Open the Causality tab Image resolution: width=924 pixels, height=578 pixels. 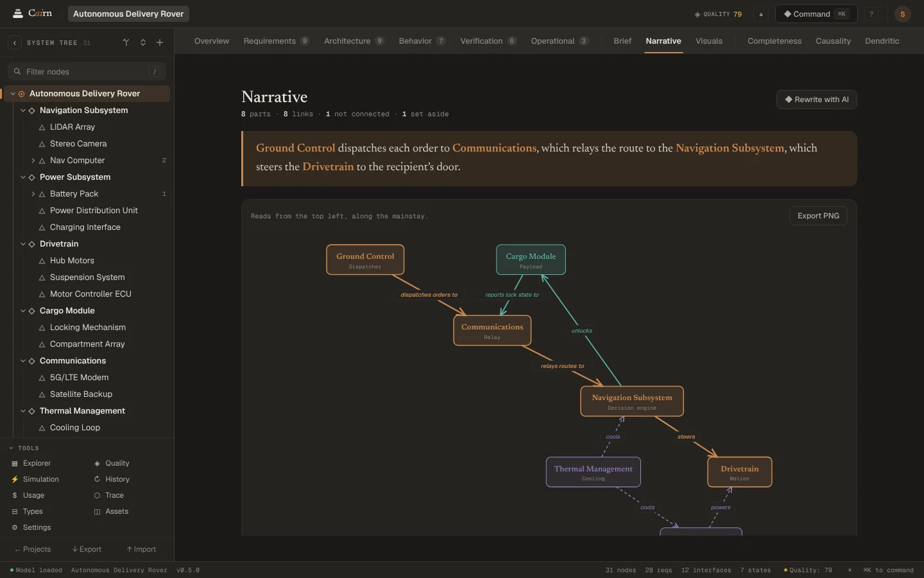[x=833, y=41]
